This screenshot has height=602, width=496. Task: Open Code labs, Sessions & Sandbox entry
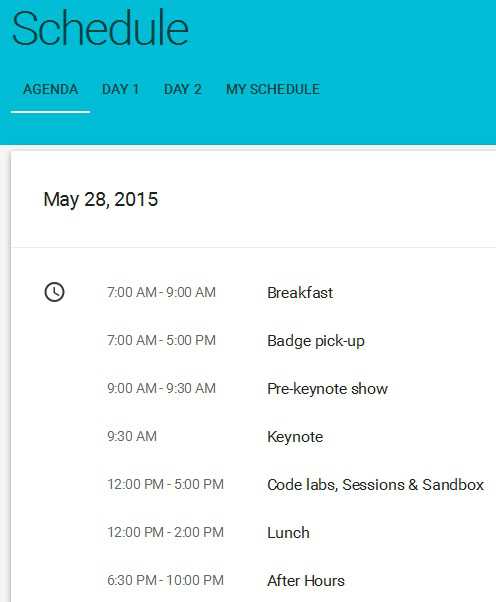pos(375,485)
